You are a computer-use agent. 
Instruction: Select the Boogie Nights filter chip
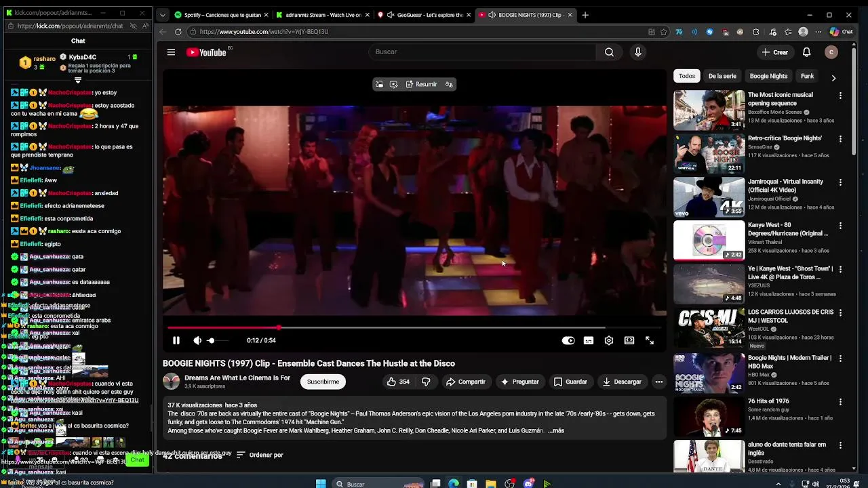768,77
